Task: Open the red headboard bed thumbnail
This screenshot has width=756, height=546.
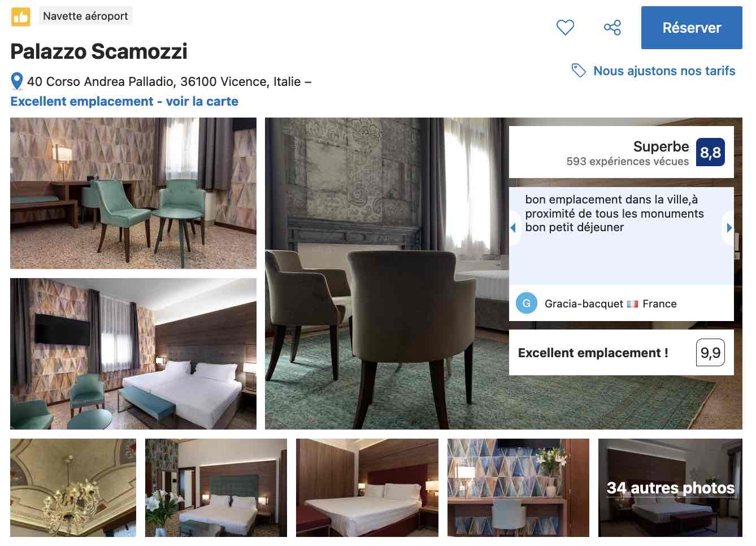Action: 367,488
